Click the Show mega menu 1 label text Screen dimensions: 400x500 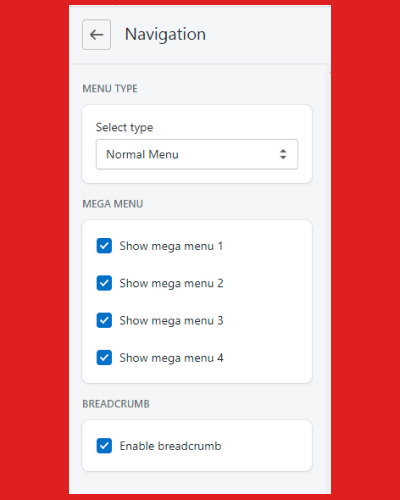pos(171,246)
